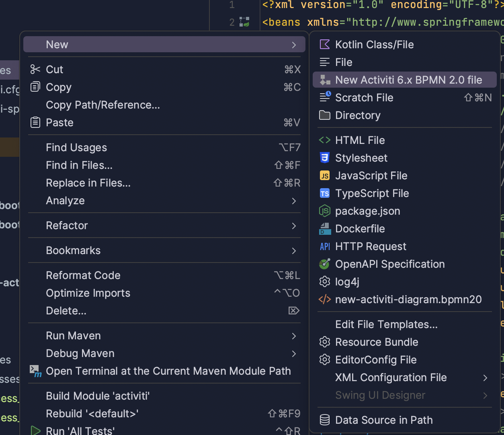Click the Cut scissors icon
The image size is (504, 435).
point(35,69)
